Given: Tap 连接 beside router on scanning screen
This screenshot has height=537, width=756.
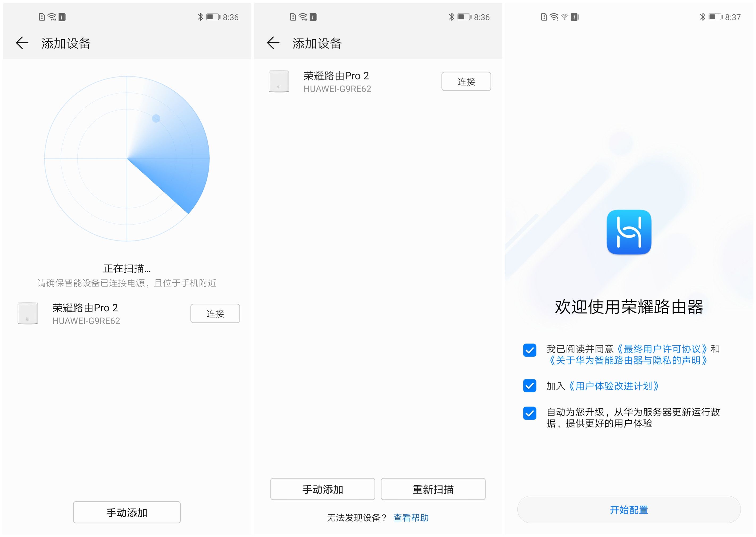Looking at the screenshot, I should [215, 313].
